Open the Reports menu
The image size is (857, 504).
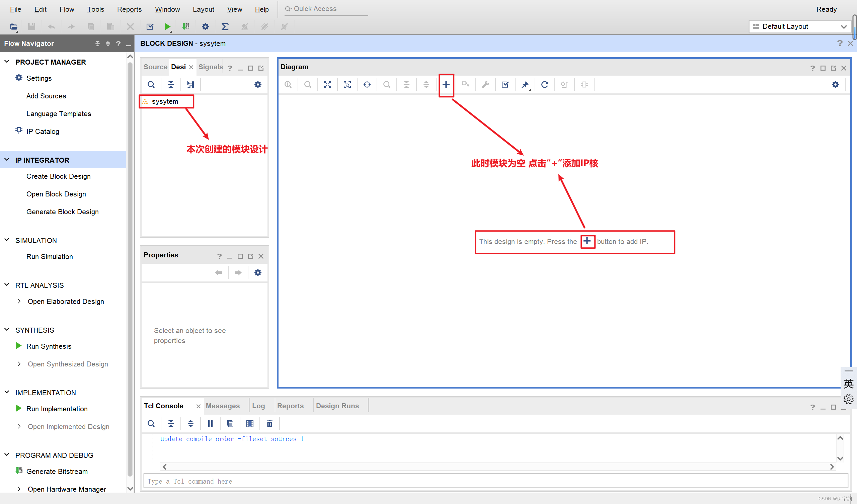tap(129, 9)
